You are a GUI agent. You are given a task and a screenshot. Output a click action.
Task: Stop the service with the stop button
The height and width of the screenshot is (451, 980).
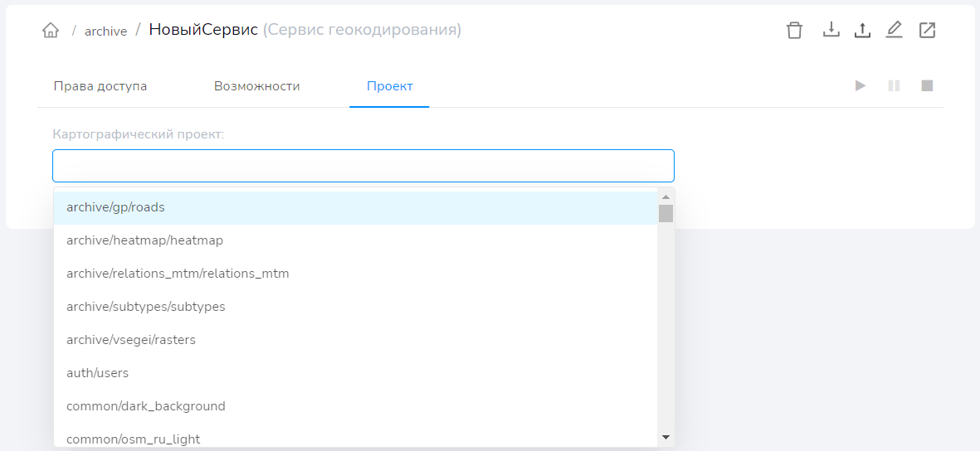point(927,85)
